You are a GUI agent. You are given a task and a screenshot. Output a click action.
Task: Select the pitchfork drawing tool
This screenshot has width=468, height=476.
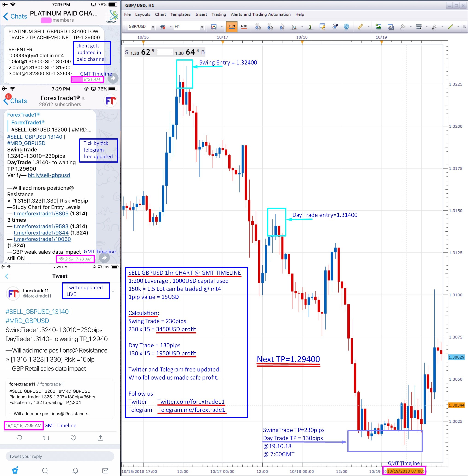coord(403,26)
